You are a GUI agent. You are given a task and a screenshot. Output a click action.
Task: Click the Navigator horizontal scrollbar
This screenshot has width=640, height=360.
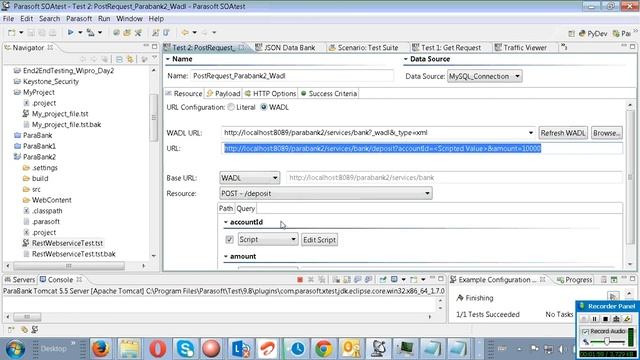pos(69,266)
